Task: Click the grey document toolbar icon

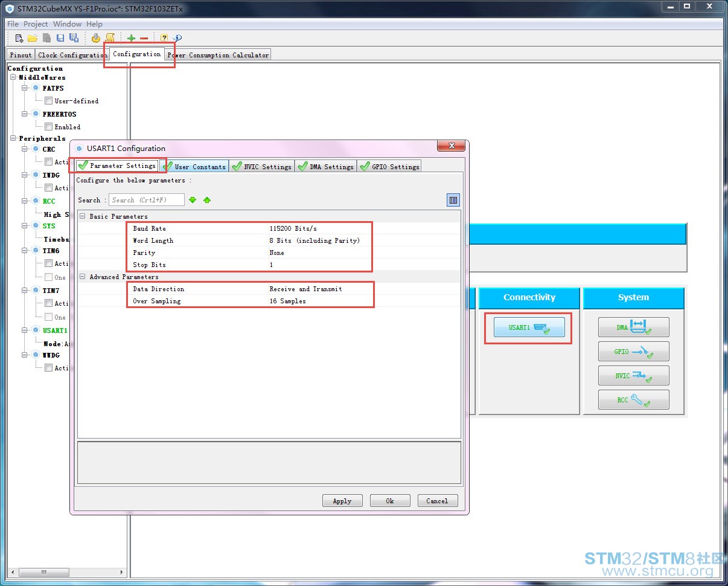Action: coord(46,38)
